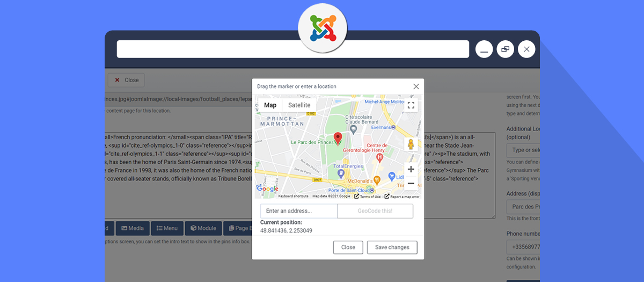The width and height of the screenshot is (644, 282).
Task: Click the image path field in background
Action: coord(179,98)
